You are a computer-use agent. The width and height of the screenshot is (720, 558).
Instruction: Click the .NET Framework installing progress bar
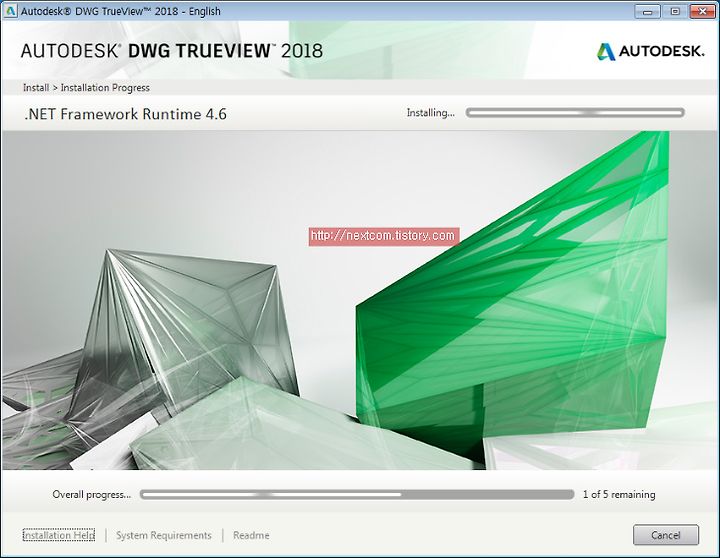point(575,113)
